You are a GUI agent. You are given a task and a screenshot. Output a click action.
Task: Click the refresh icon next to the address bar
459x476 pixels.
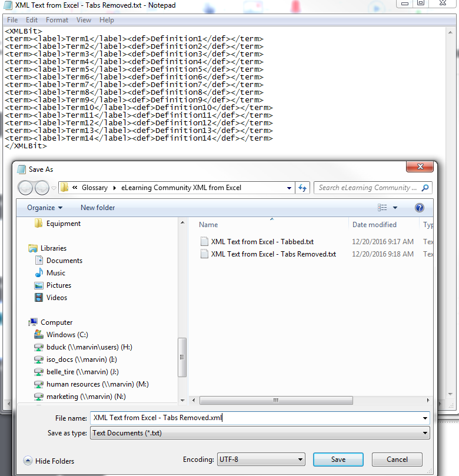[x=302, y=188]
